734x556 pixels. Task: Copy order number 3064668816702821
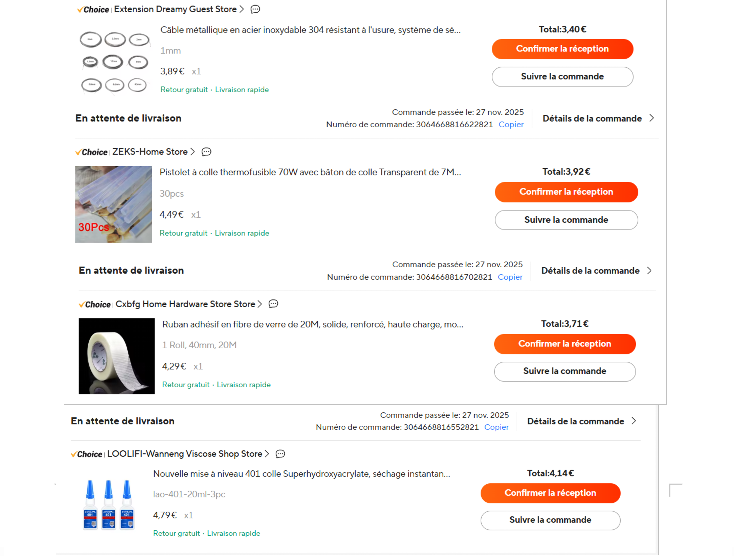pos(510,277)
